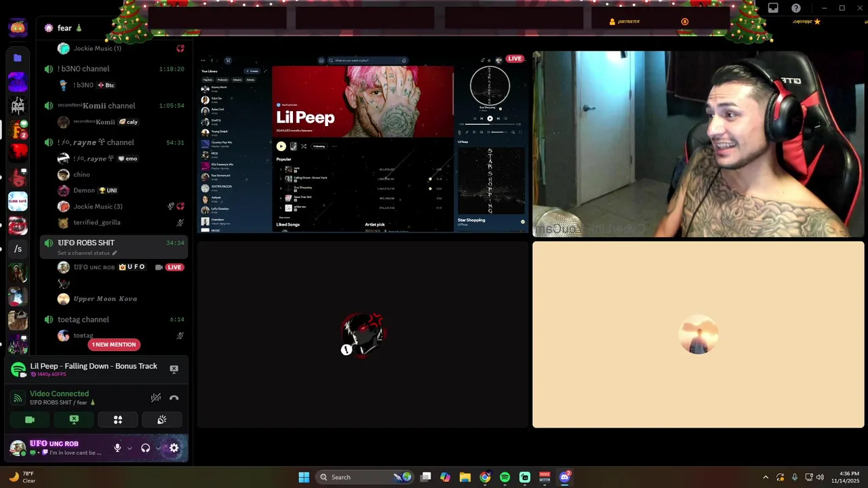The width and height of the screenshot is (868, 488).
Task: Open server folder icon in sidebar
Action: click(18, 58)
